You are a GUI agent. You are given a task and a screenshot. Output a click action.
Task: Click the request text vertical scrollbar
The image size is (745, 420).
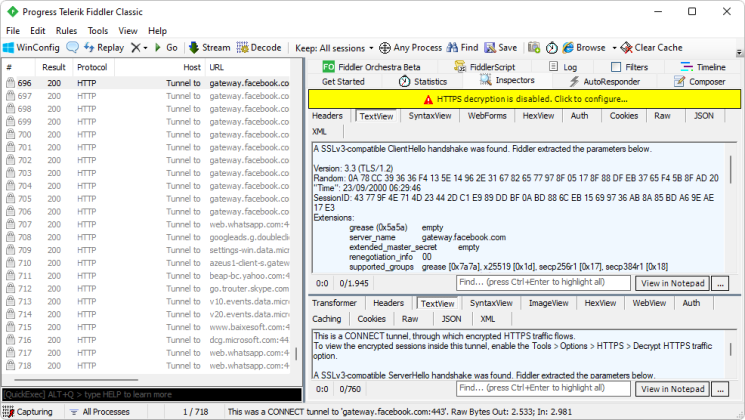click(x=730, y=167)
